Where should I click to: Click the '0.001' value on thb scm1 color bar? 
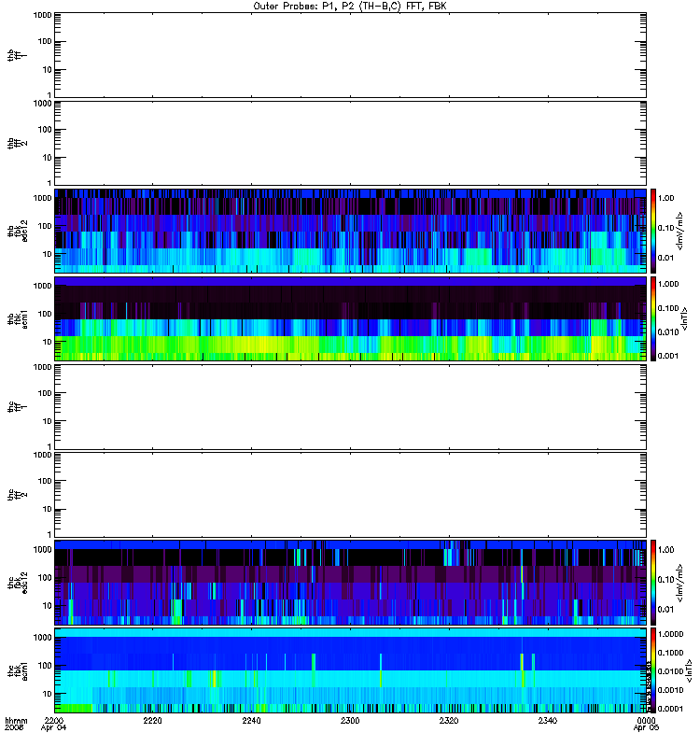coord(668,356)
